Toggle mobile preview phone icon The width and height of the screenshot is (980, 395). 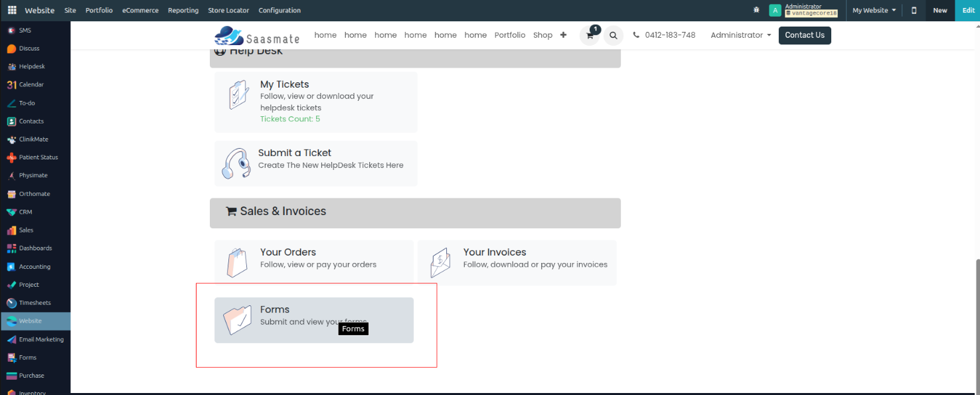(x=914, y=10)
